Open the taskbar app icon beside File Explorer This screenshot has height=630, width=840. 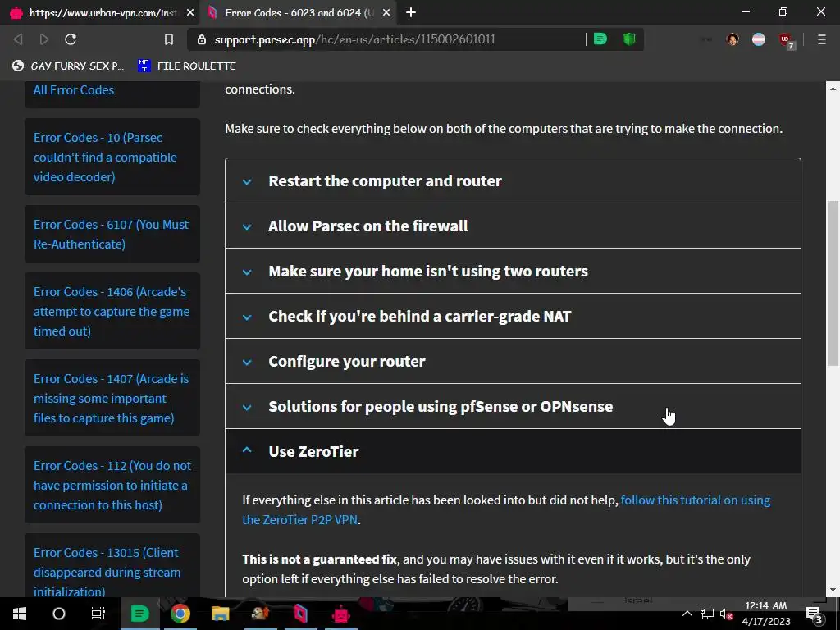(x=260, y=614)
